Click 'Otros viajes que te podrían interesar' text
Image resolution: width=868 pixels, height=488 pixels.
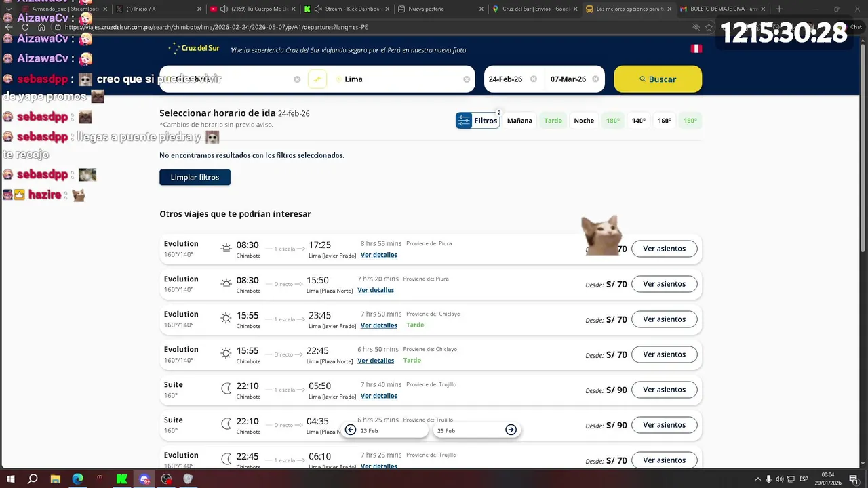coord(235,214)
